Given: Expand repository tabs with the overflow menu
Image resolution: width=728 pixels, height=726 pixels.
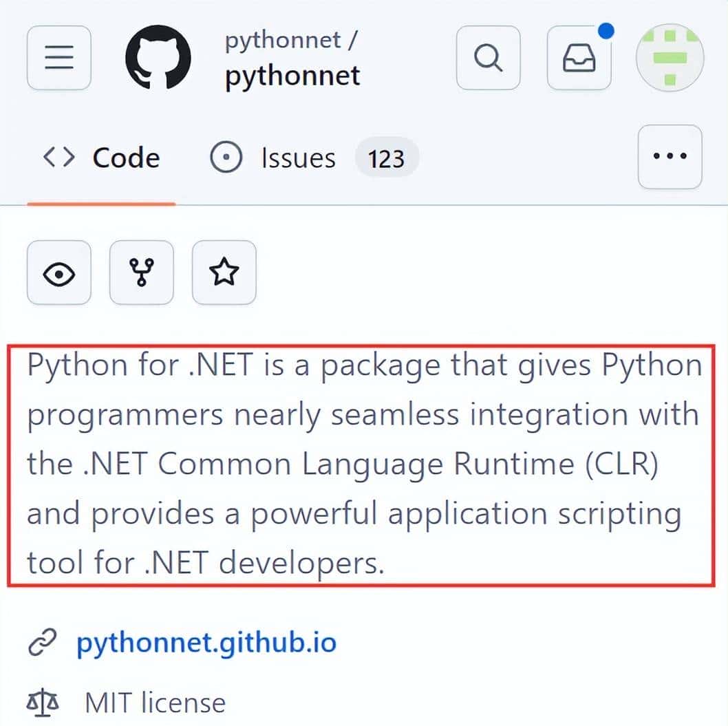Looking at the screenshot, I should (669, 157).
